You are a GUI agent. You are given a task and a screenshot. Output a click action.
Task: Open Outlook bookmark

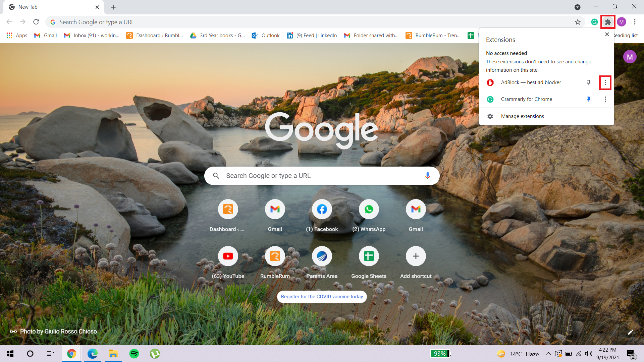tap(266, 36)
